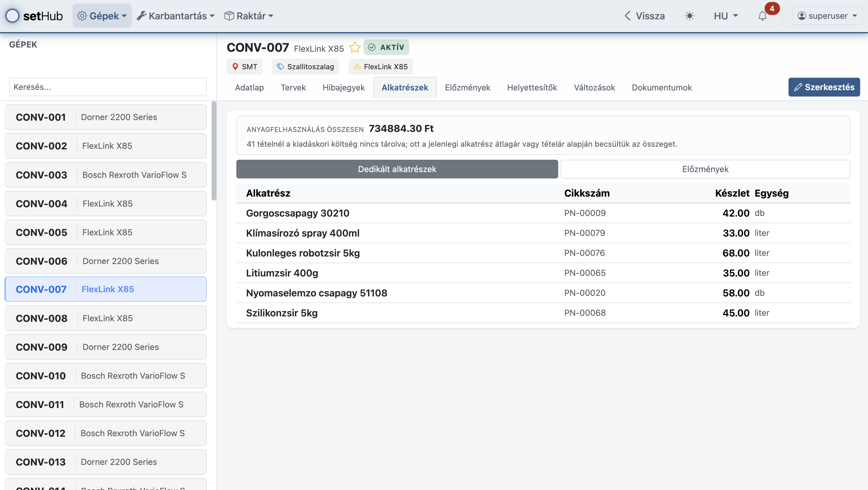Click the Szallitoszalag category tag
Screen dimensions: 868x490
(305, 67)
